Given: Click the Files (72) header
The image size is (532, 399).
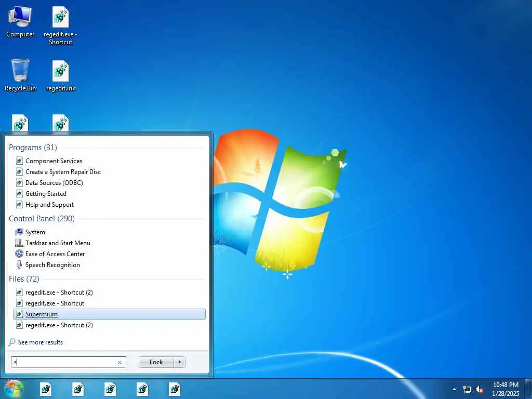Looking at the screenshot, I should click(24, 279).
